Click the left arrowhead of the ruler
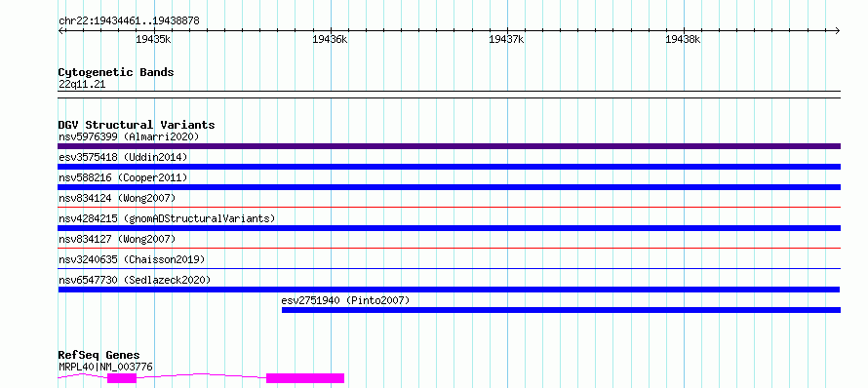This screenshot has height=388, width=868. pos(60,30)
